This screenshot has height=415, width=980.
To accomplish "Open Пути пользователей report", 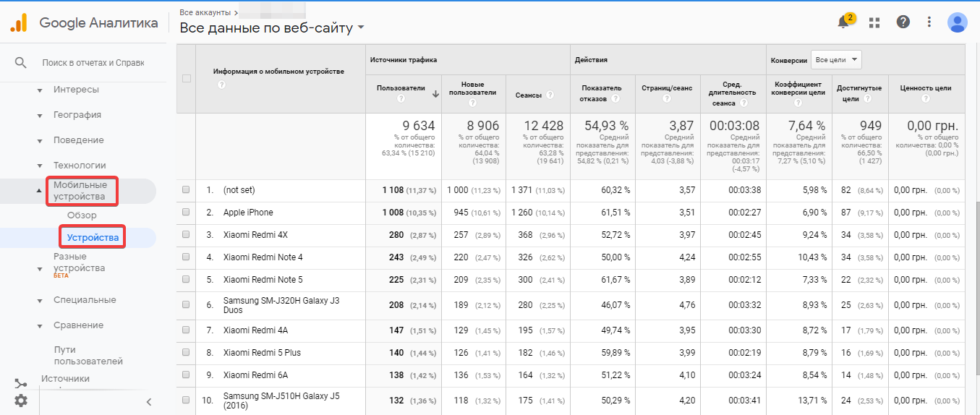I will click(88, 355).
